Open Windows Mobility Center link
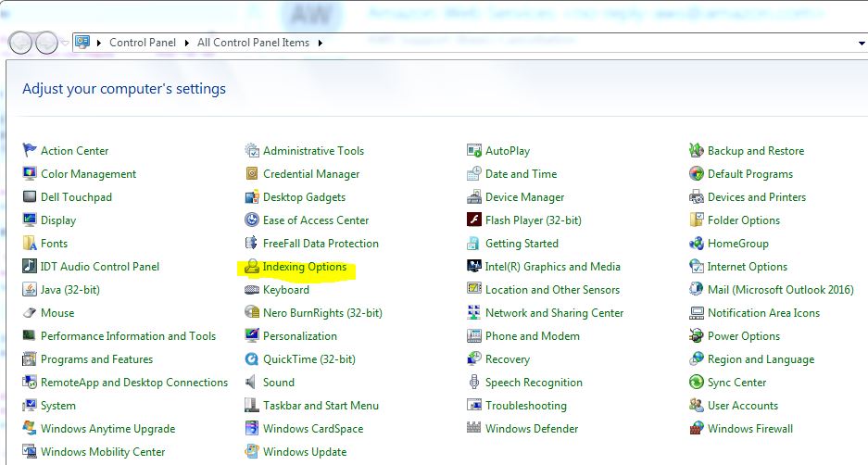 click(x=103, y=452)
